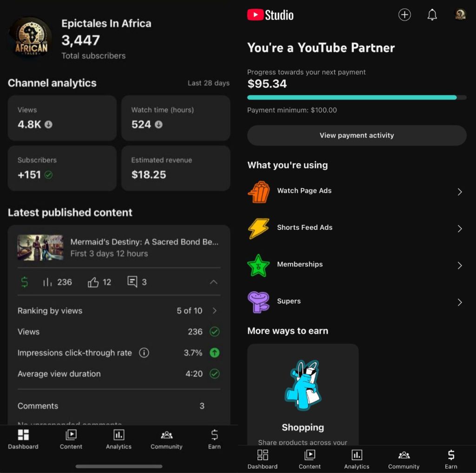This screenshot has height=473, width=476.
Task: Open the Estimated revenue $18.25 card
Action: tap(176, 168)
